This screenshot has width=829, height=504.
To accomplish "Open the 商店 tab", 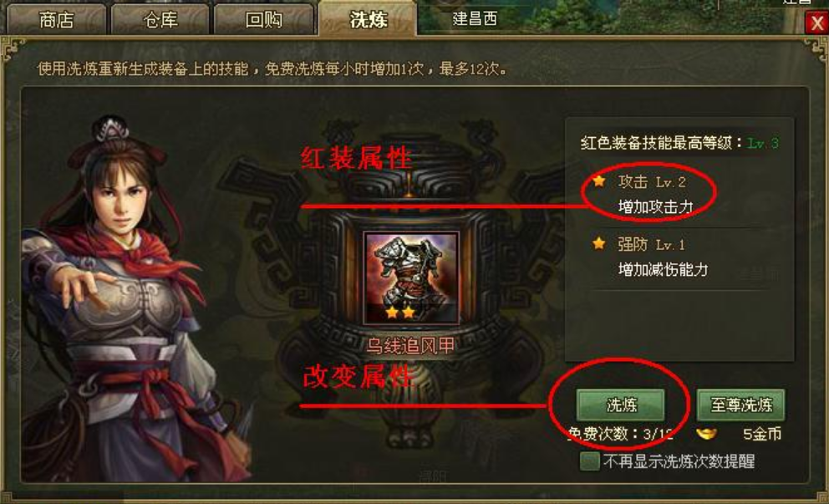I will [57, 19].
